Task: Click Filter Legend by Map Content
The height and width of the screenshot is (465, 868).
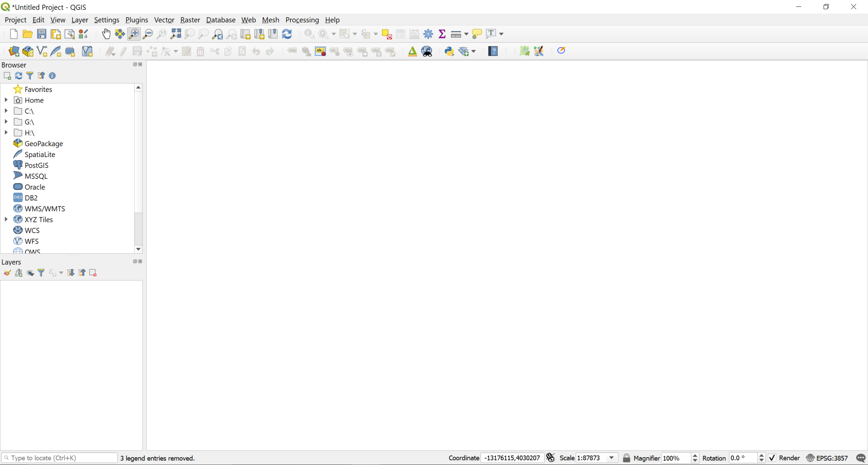Action: click(x=41, y=273)
